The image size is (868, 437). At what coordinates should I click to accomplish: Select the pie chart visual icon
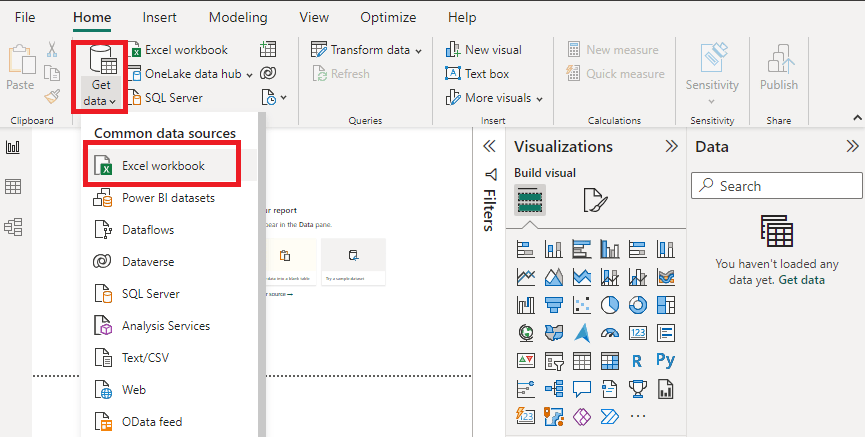click(x=610, y=304)
